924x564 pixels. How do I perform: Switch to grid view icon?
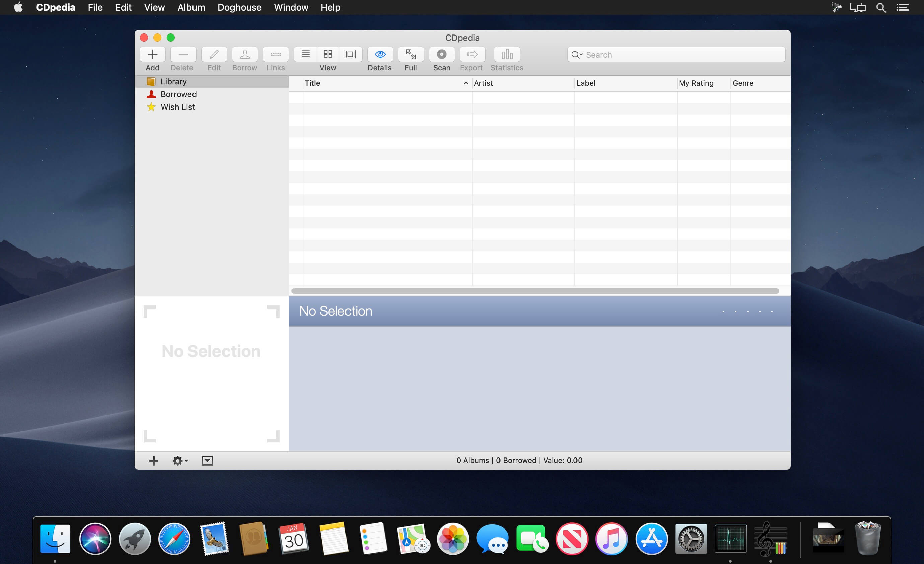pos(328,54)
